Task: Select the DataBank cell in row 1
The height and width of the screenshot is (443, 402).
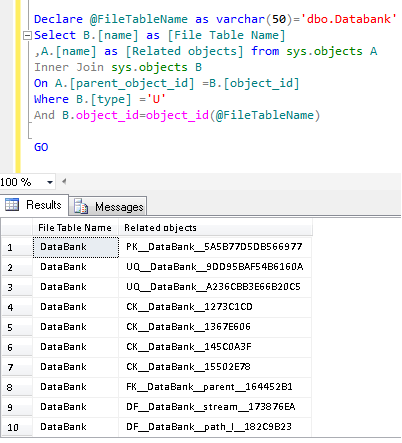Action: [x=76, y=247]
